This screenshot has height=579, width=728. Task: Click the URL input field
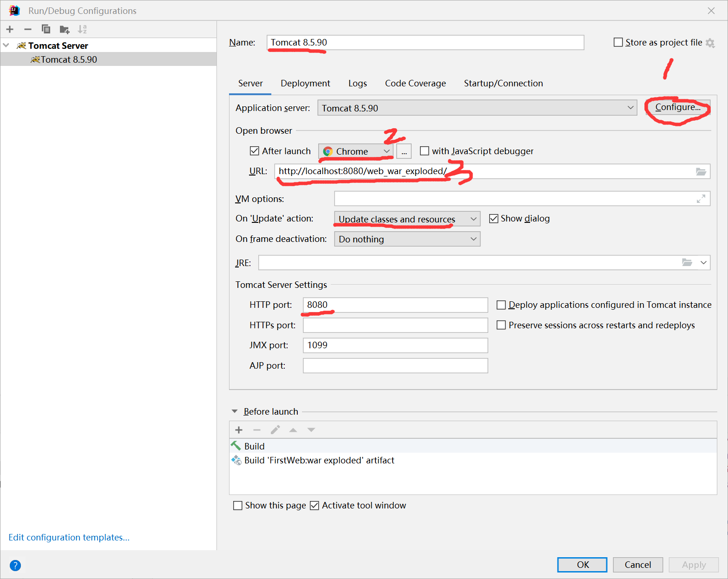tap(492, 171)
